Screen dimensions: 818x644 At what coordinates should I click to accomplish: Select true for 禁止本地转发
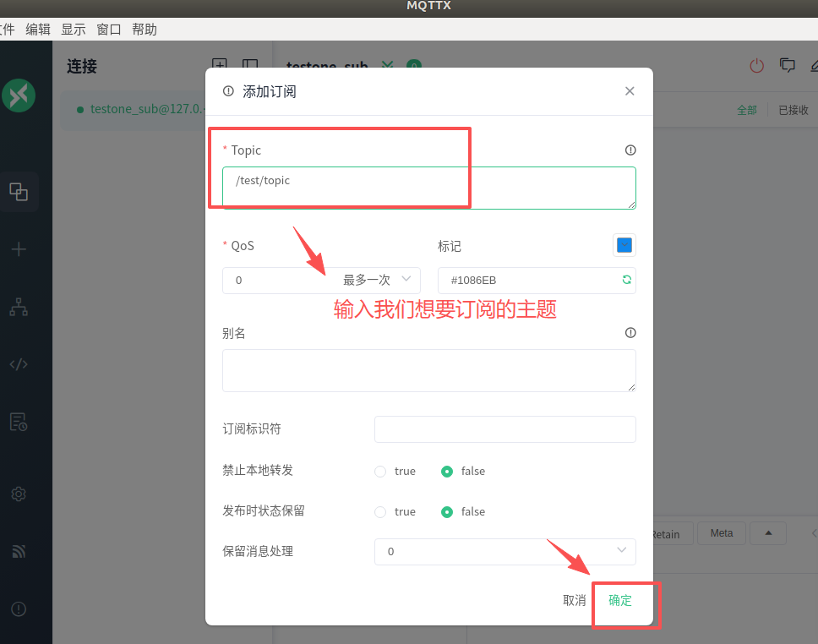coord(380,472)
